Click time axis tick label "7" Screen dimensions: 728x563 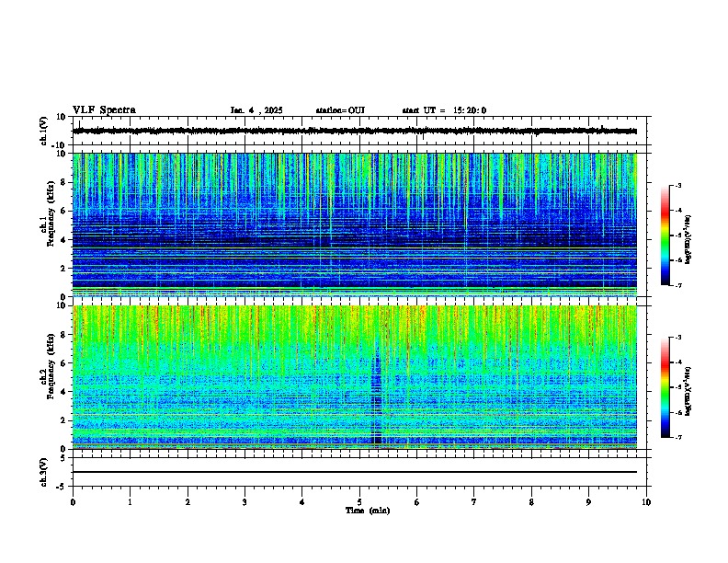[474, 502]
